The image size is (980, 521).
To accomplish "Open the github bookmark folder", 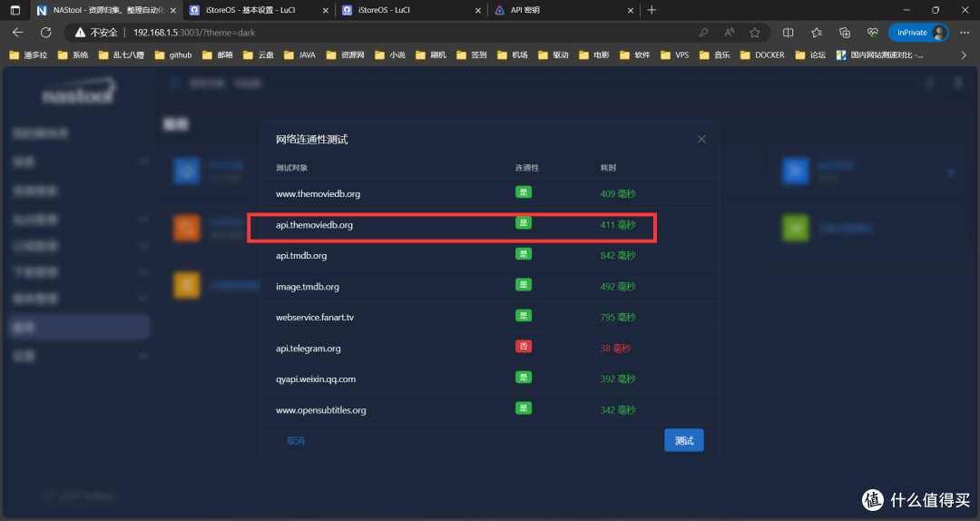I will (173, 55).
